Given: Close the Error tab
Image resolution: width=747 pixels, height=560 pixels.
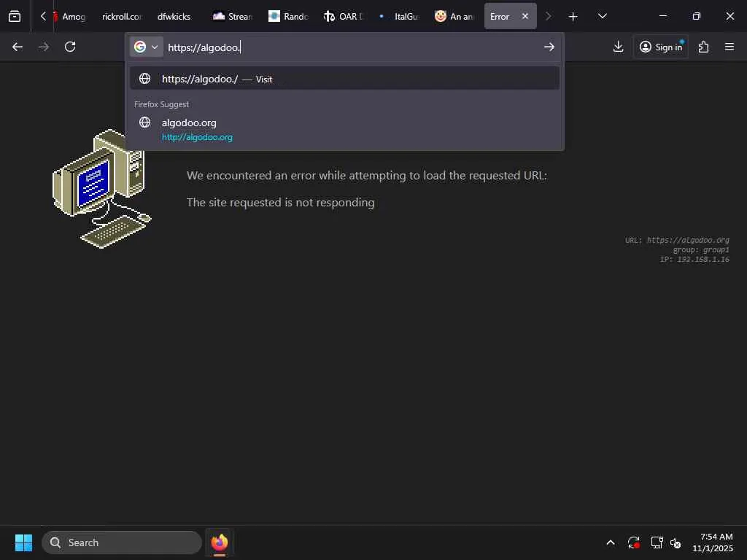Looking at the screenshot, I should click(x=525, y=16).
